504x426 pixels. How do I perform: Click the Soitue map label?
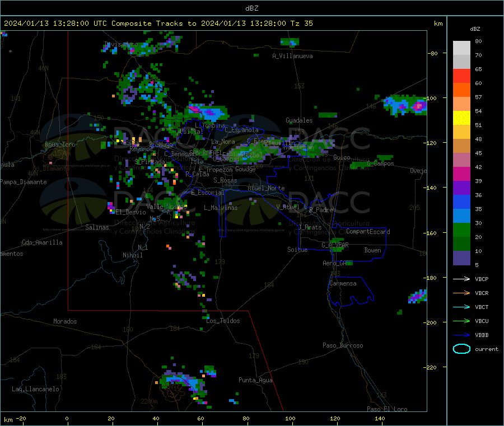tap(298, 250)
